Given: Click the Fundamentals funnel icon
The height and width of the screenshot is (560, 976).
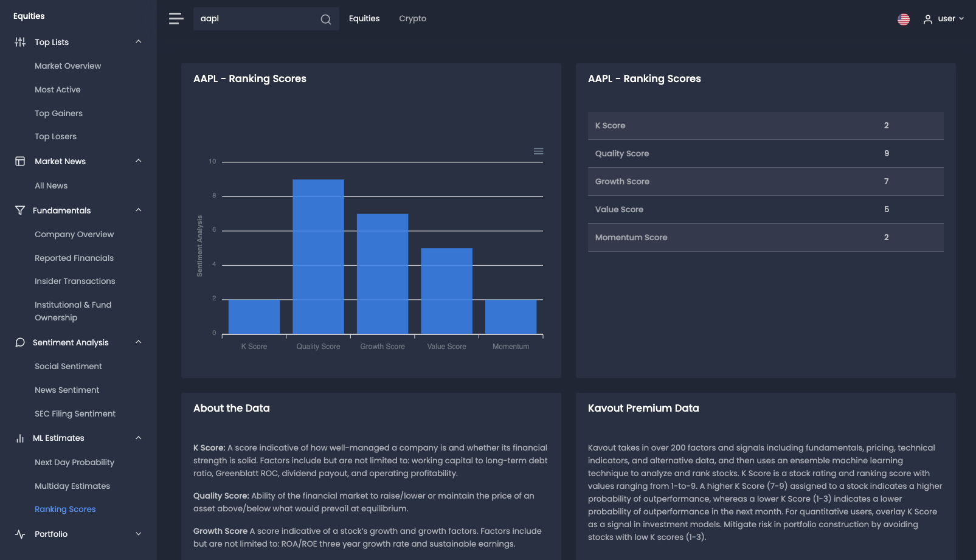Looking at the screenshot, I should [x=20, y=210].
